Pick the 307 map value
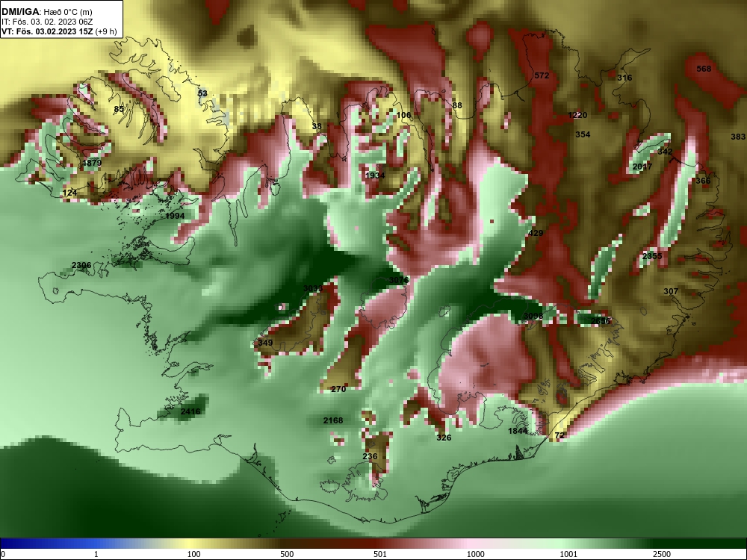747x560 pixels. click(x=671, y=291)
